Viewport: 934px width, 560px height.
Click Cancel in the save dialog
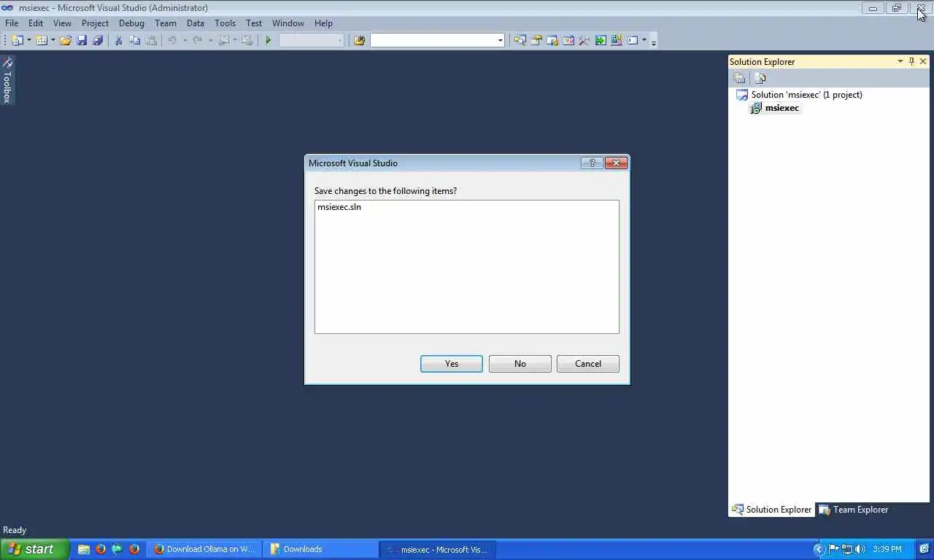[x=588, y=364]
